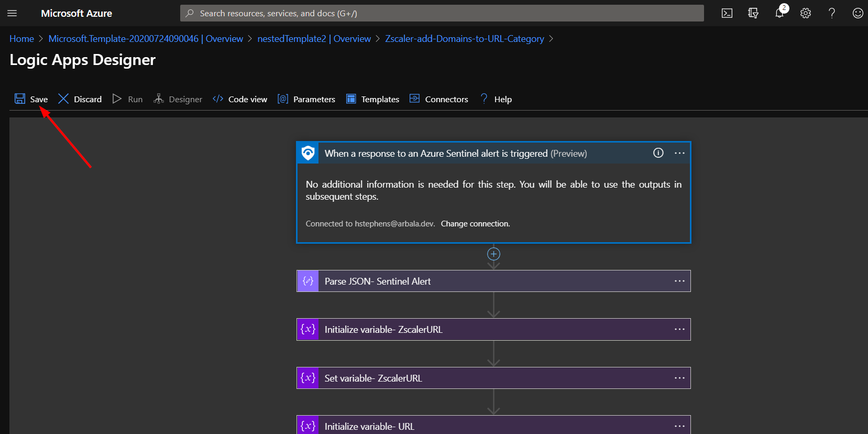This screenshot has height=434, width=868.
Task: Open Zscaler-add-Domains-to-URL-Category breadcrumb
Action: click(465, 39)
